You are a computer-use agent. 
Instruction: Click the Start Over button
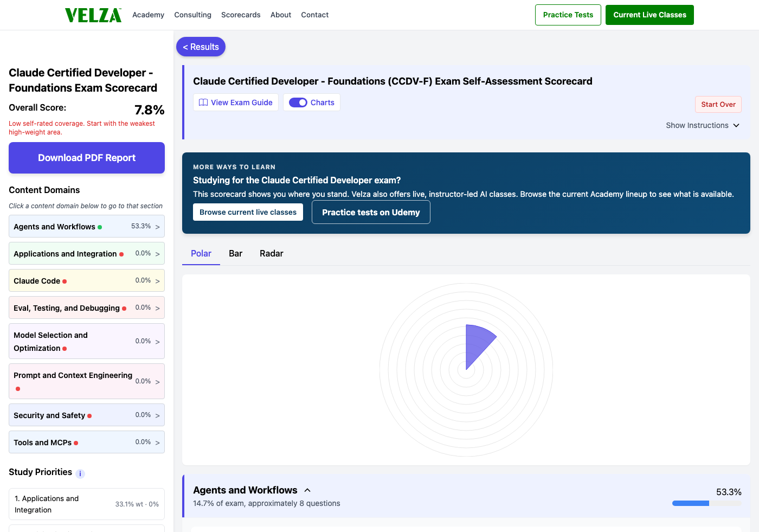[718, 105]
